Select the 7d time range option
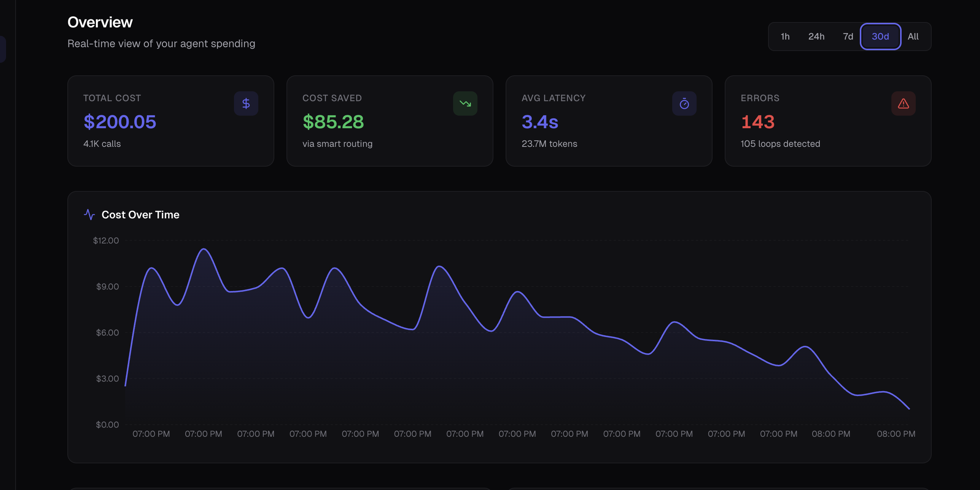The width and height of the screenshot is (980, 490). tap(848, 36)
